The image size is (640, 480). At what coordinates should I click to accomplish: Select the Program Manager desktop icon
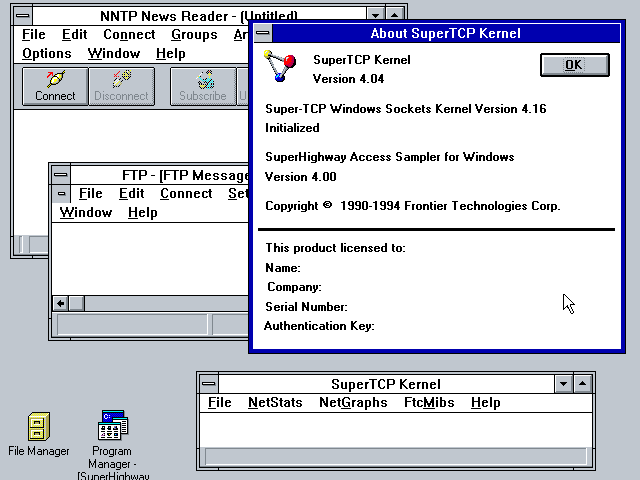[112, 444]
